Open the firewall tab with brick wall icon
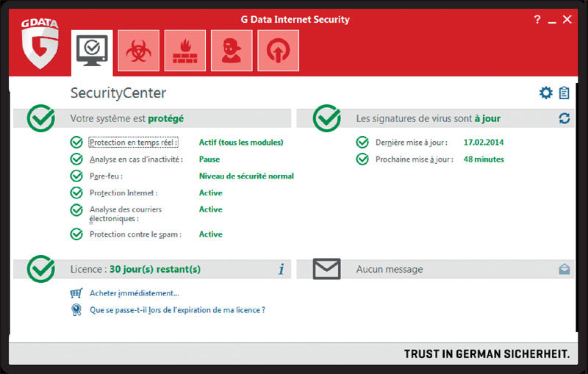The height and width of the screenshot is (374, 588). tap(185, 51)
